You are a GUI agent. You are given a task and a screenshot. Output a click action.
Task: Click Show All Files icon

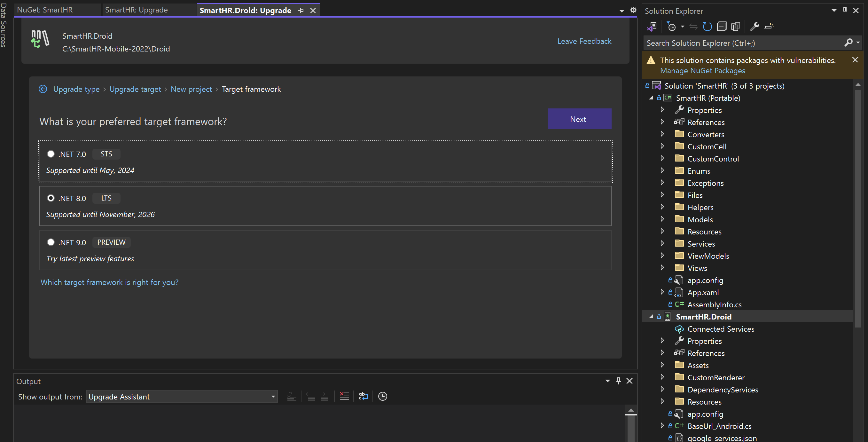pos(736,26)
